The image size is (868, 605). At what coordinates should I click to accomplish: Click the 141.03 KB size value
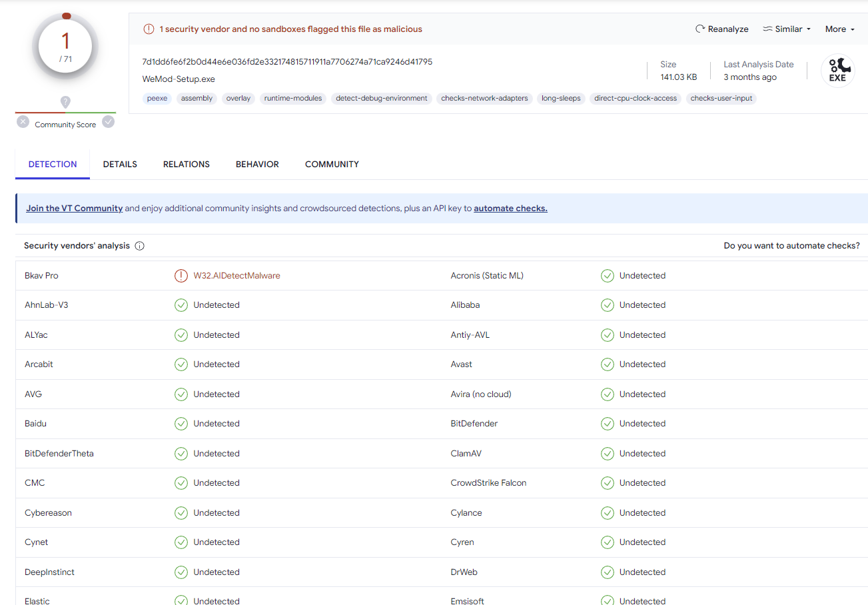[x=679, y=77]
